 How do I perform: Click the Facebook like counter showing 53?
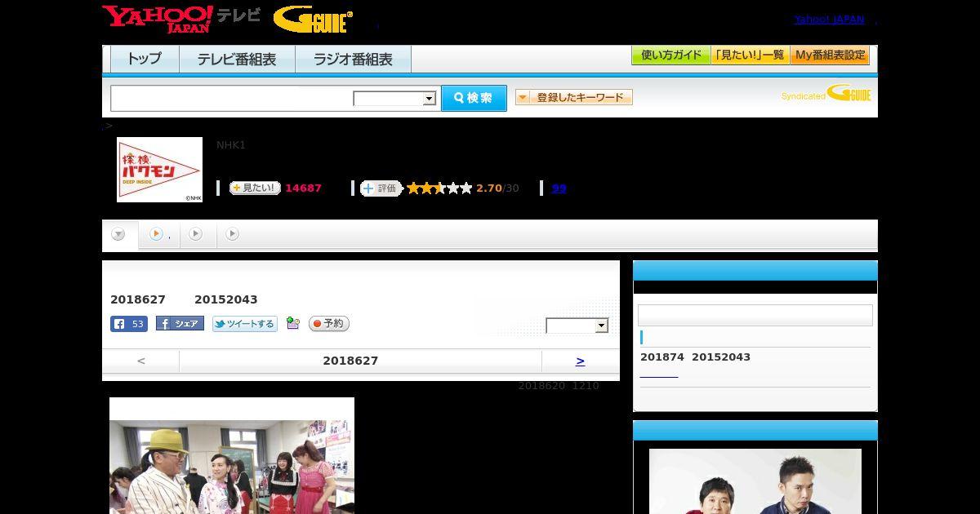(x=129, y=324)
